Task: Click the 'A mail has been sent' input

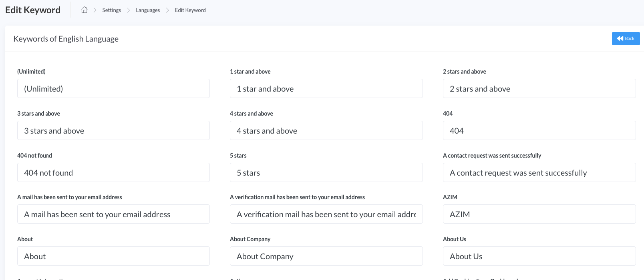Action: [113, 214]
